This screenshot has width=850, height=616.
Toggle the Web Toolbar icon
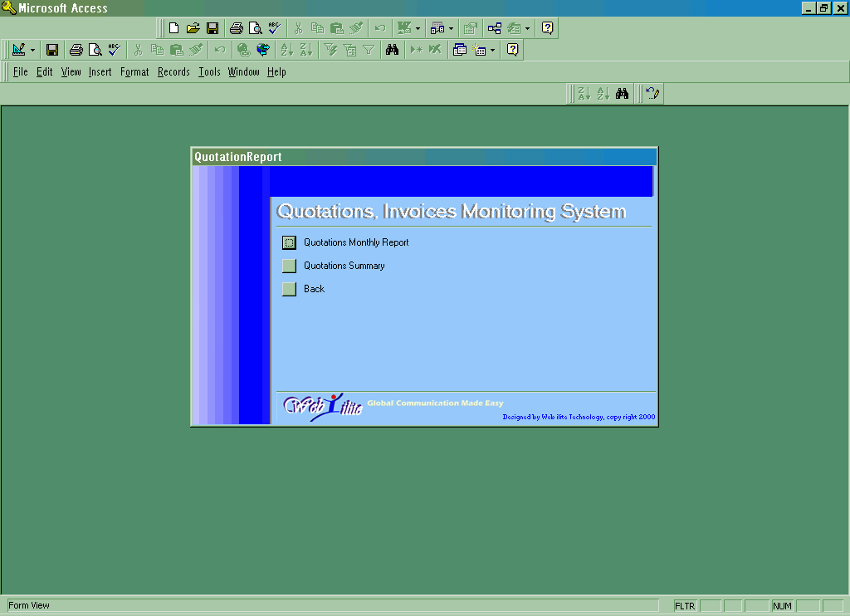pyautogui.click(x=263, y=50)
